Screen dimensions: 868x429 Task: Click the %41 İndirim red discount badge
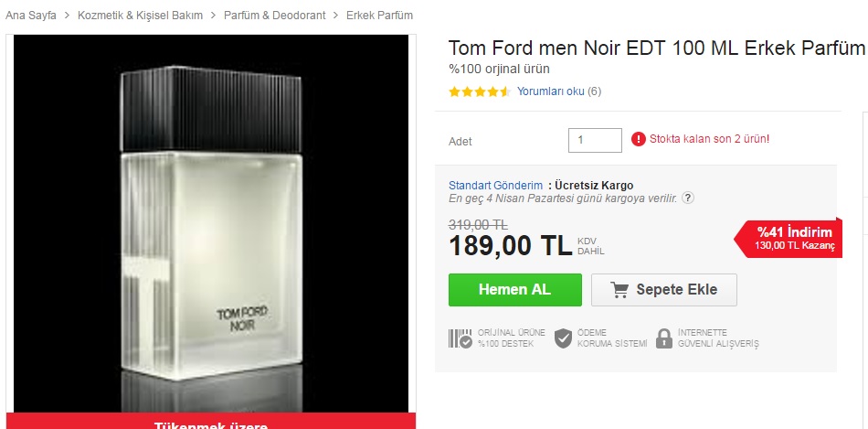click(789, 238)
